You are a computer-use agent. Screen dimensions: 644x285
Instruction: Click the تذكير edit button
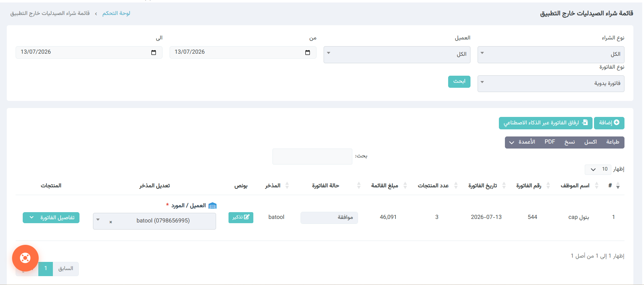click(241, 217)
